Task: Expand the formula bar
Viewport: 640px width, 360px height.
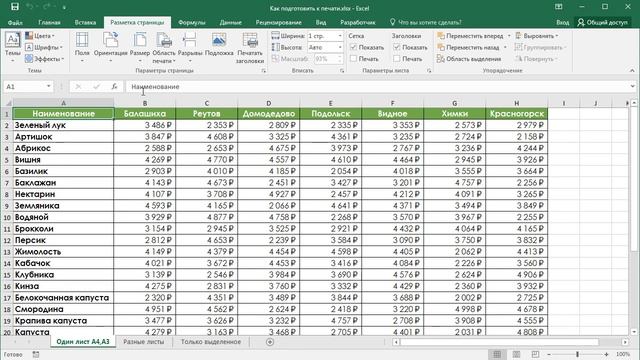Action: [632, 87]
